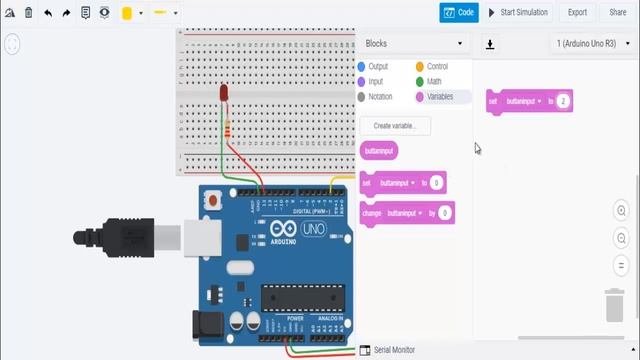Viewport: 640px width, 360px height.
Task: Open the Arduino Uno R3 device dropdown
Action: pyautogui.click(x=593, y=43)
